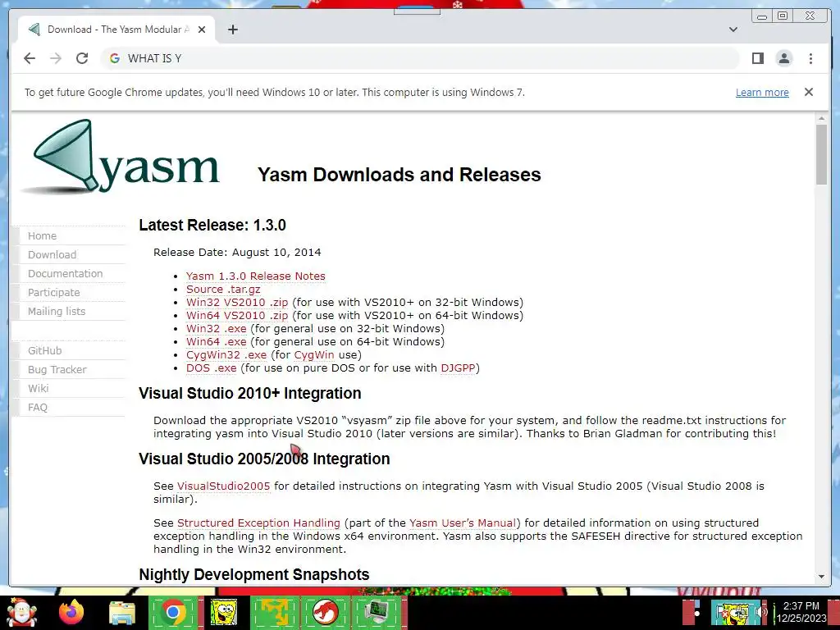Image resolution: width=840 pixels, height=630 pixels.
Task: Select the Download - Yasm tab
Action: (x=116, y=30)
